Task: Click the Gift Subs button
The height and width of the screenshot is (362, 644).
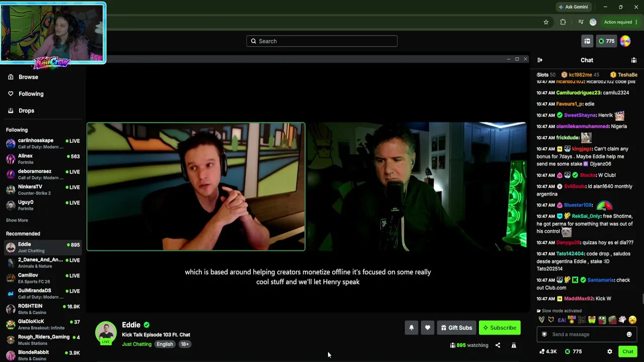Action: pyautogui.click(x=457, y=328)
